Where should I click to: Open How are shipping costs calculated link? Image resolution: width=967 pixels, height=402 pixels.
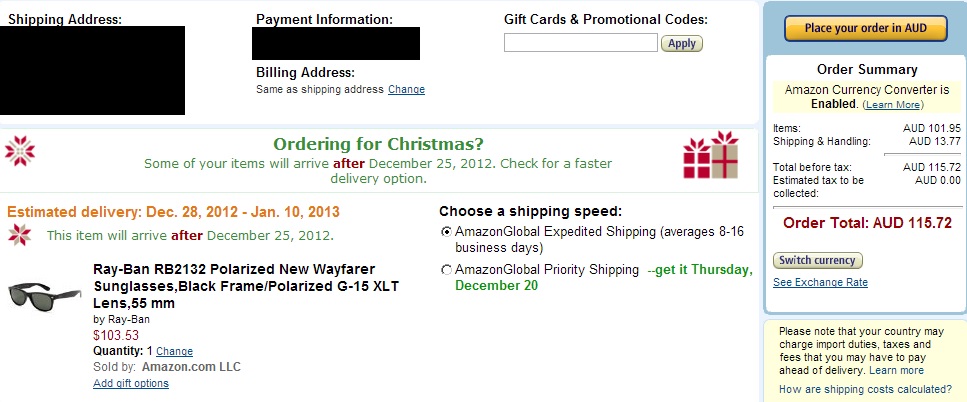[865, 389]
